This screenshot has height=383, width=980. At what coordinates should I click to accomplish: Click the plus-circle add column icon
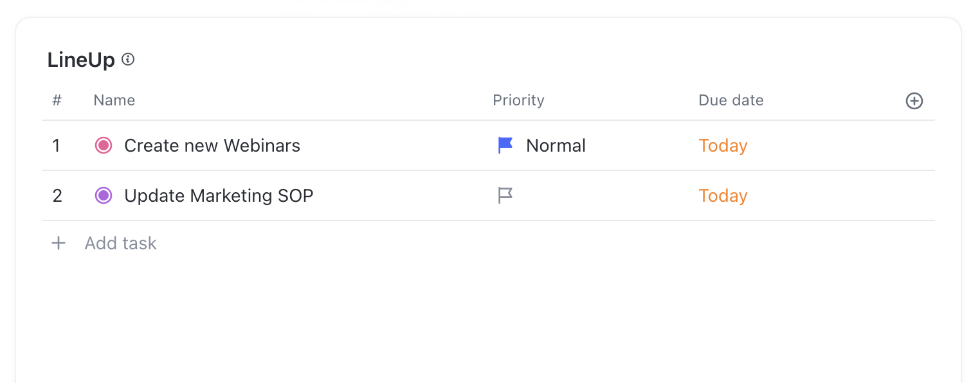(x=914, y=101)
